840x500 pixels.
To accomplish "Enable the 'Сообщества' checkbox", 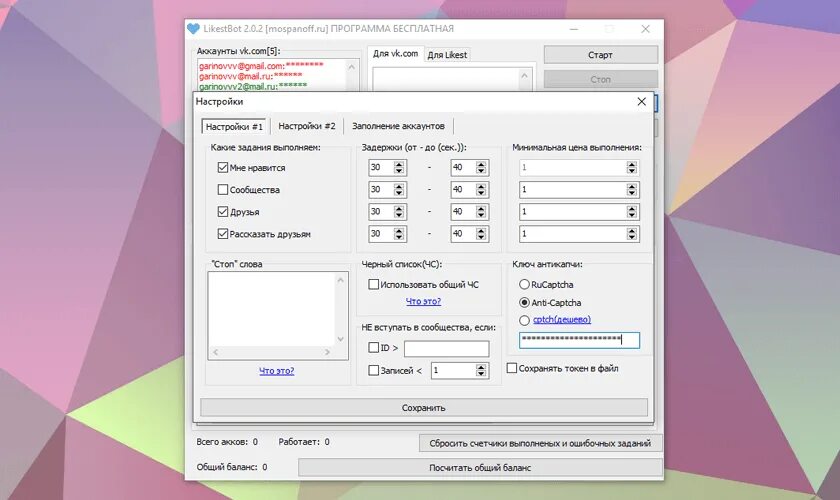I will click(223, 190).
